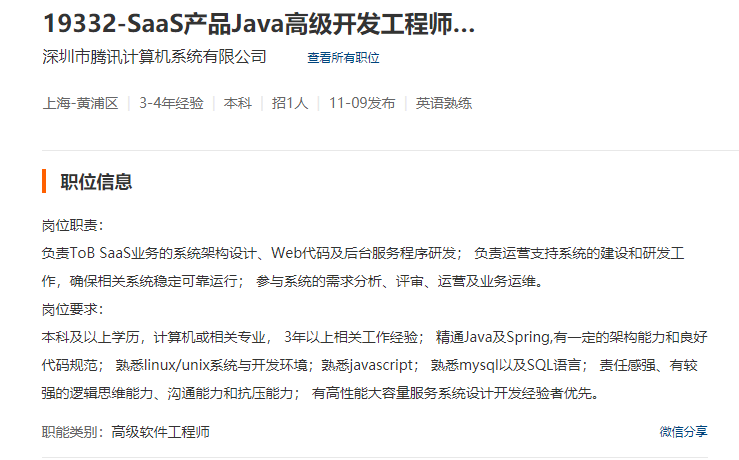Click the line starting 负责ToB SaaS业务
This screenshot has height=460, width=739.
363,253
